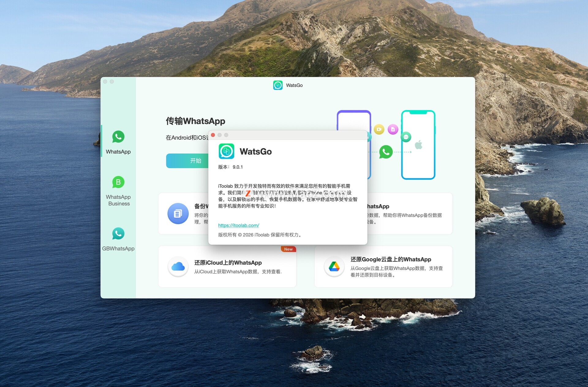
Task: Close the WatsGo about dialog
Action: click(213, 135)
